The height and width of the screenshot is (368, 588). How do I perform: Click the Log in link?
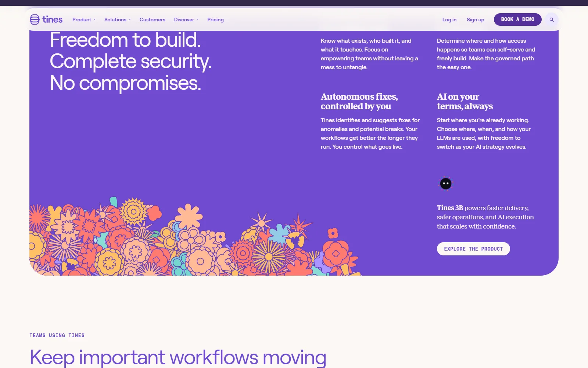pos(449,20)
